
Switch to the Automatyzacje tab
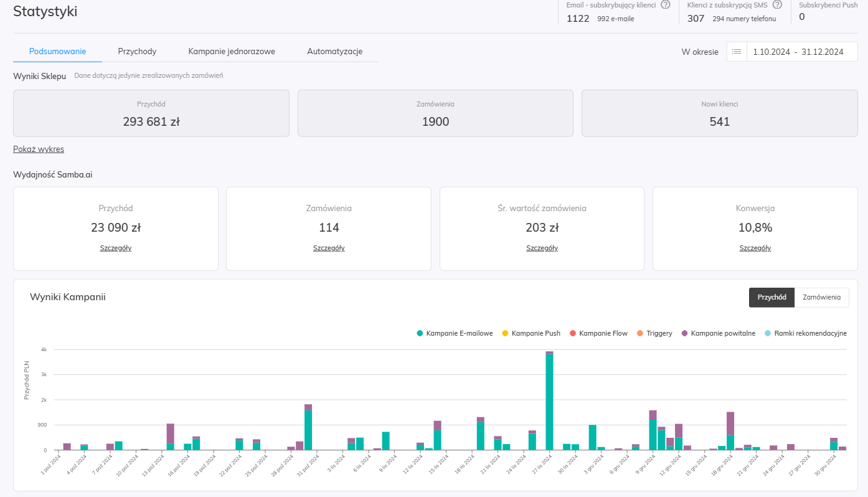335,52
